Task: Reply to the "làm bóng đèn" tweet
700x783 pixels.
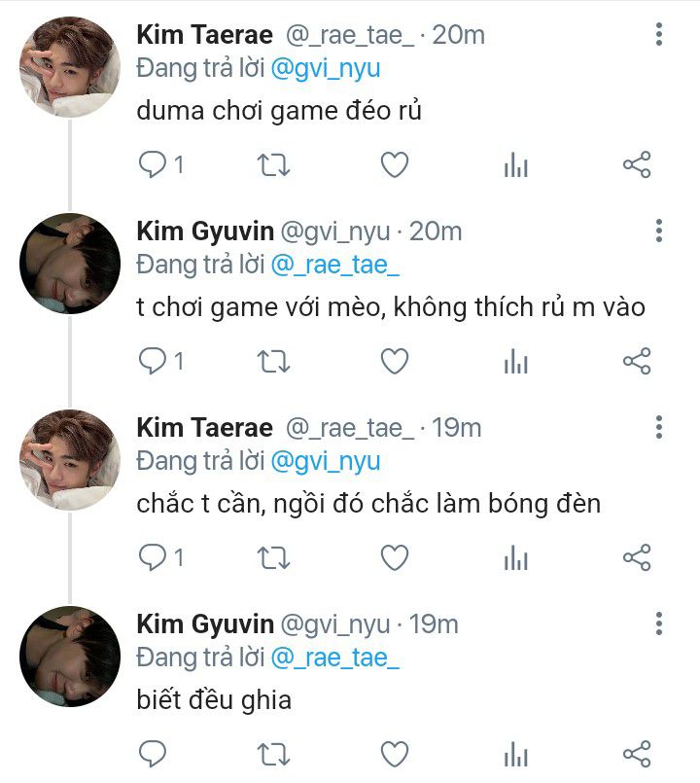Action: click(154, 557)
